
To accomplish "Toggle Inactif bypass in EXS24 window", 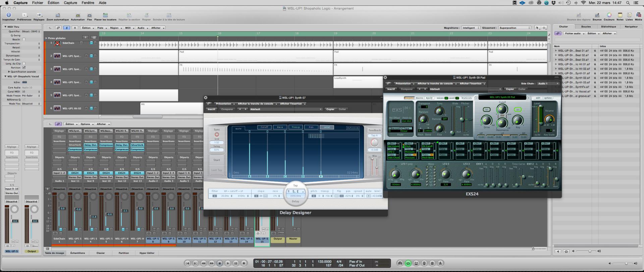I will [x=391, y=89].
